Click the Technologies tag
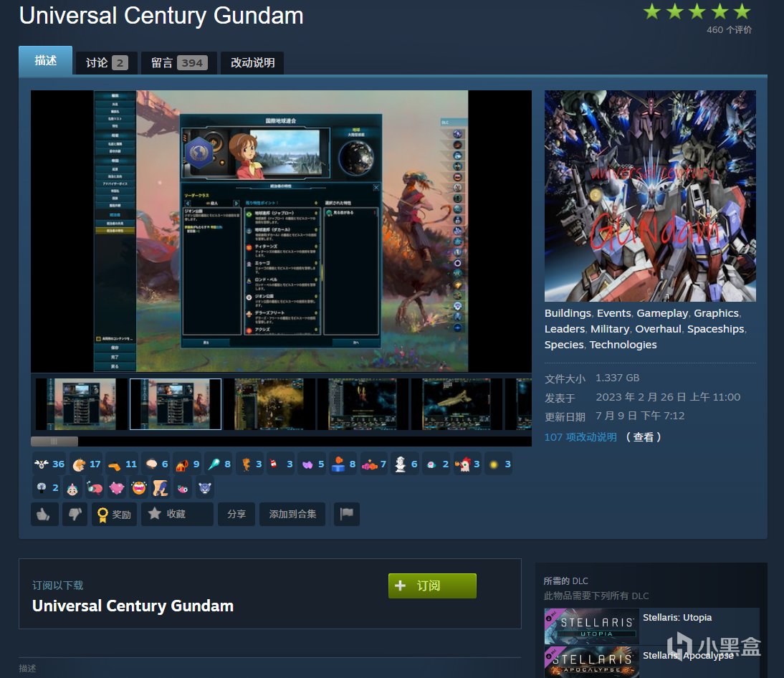The height and width of the screenshot is (678, 784). point(623,345)
